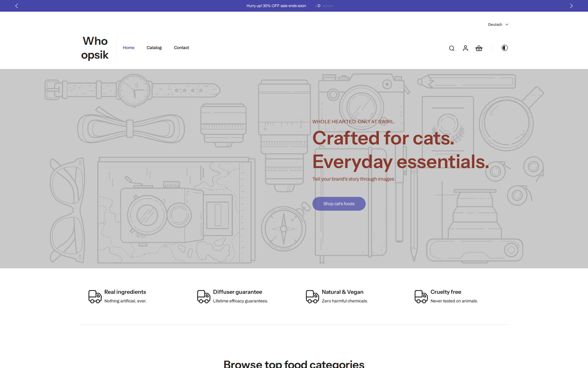
Task: Toggle dark mode contrast icon
Action: (504, 48)
